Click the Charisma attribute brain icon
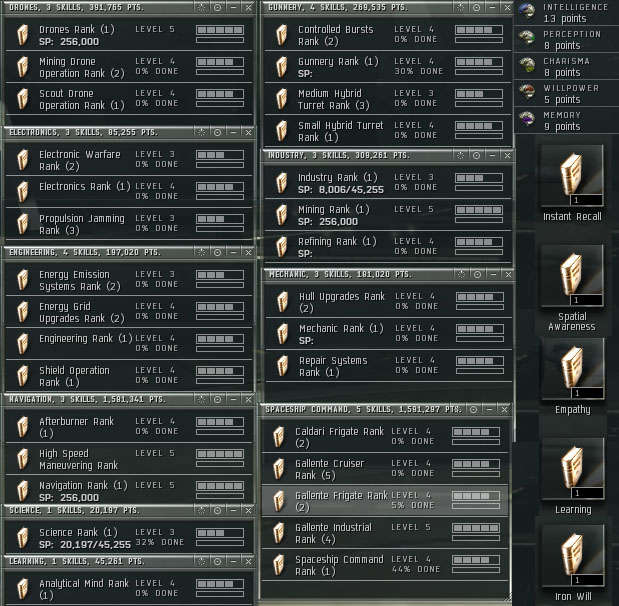The image size is (619, 606). [527, 65]
